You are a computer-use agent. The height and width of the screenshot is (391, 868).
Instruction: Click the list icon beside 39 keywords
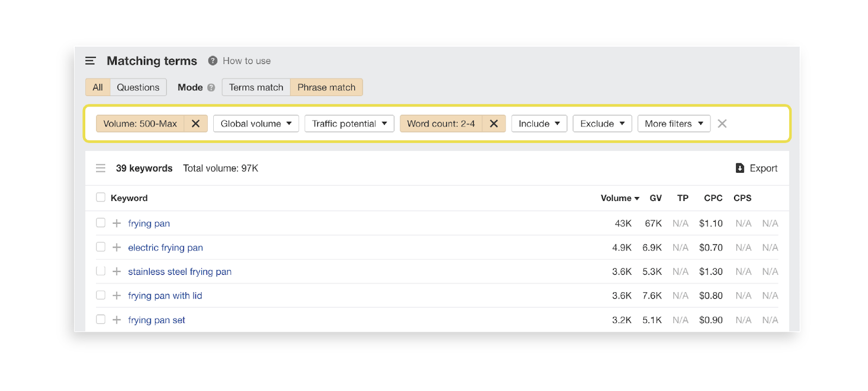tap(100, 168)
